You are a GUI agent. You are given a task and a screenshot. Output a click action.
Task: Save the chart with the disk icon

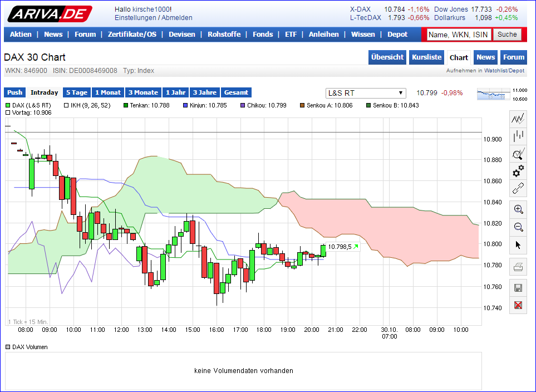tap(518, 287)
